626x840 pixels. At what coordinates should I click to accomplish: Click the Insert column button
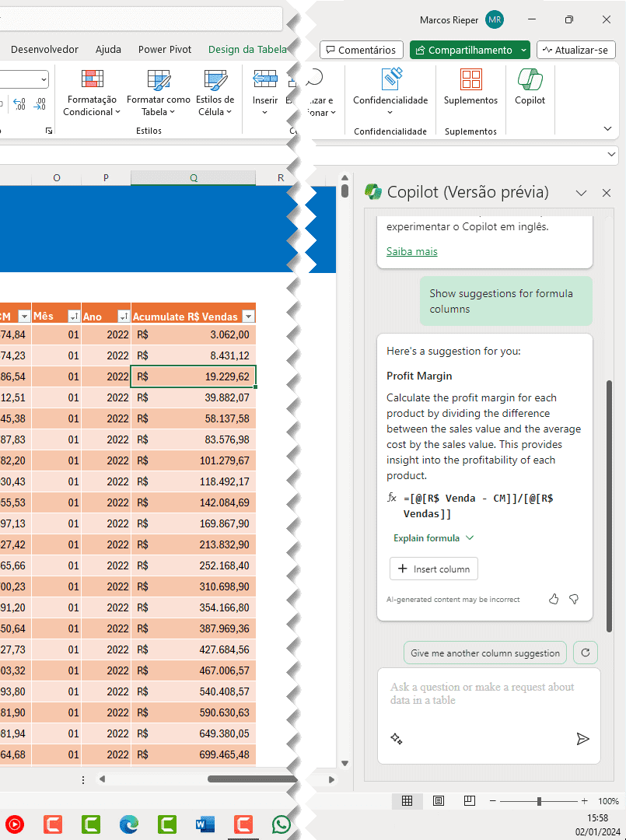coord(433,569)
